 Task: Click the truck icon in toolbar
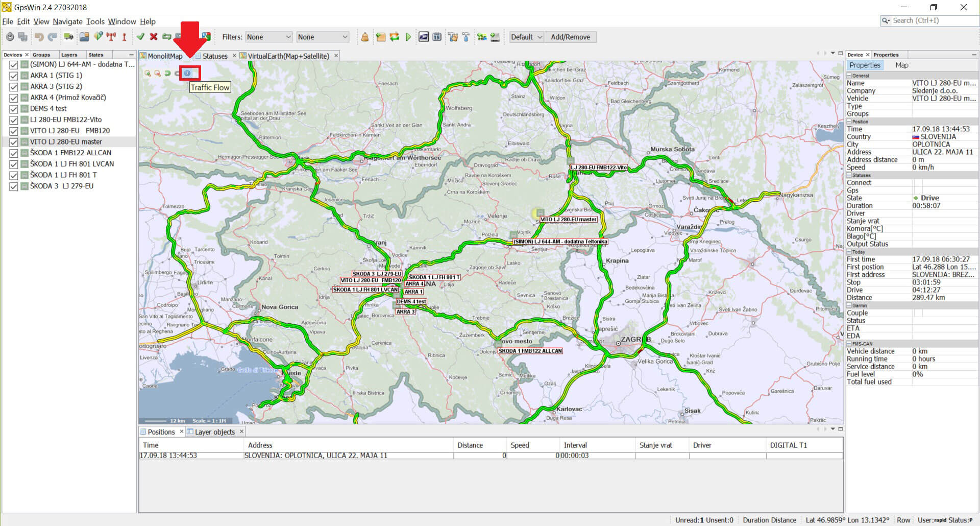pos(68,37)
